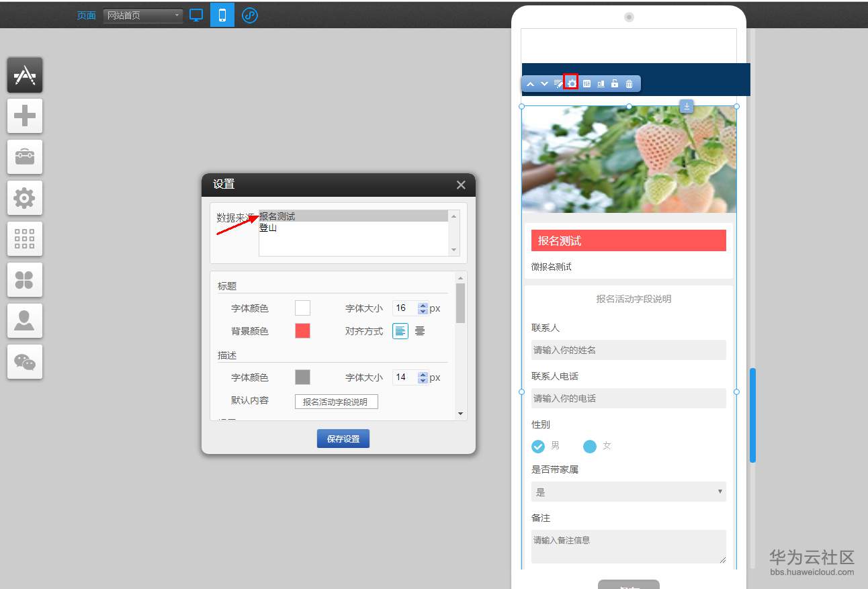
Task: Click the edit-content pencil icon
Action: pyautogui.click(x=558, y=84)
